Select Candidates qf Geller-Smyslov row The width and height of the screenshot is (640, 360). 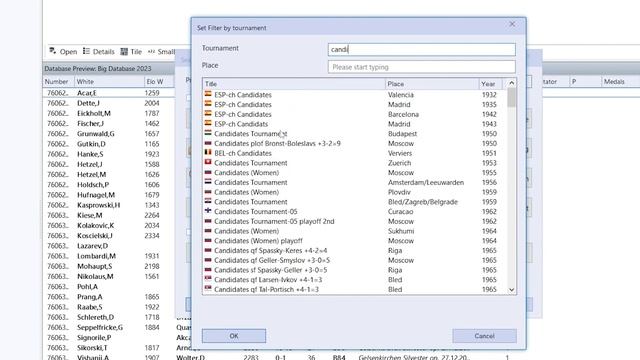point(355,260)
